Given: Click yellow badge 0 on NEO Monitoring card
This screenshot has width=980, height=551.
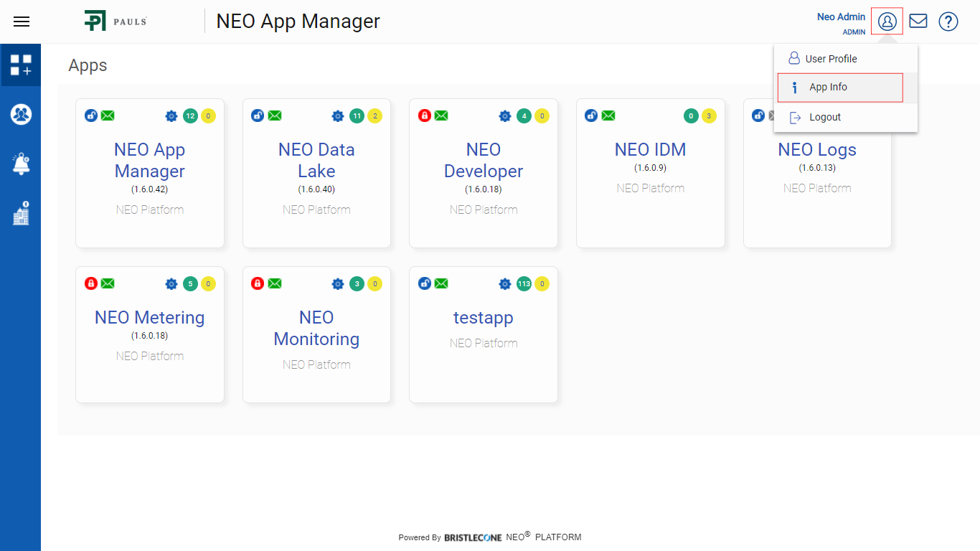Looking at the screenshot, I should [374, 283].
